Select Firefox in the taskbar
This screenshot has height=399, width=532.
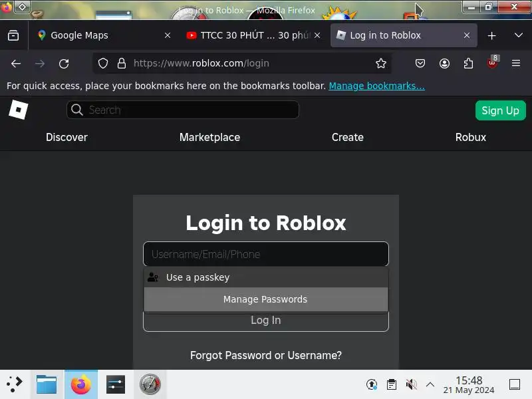[81, 384]
